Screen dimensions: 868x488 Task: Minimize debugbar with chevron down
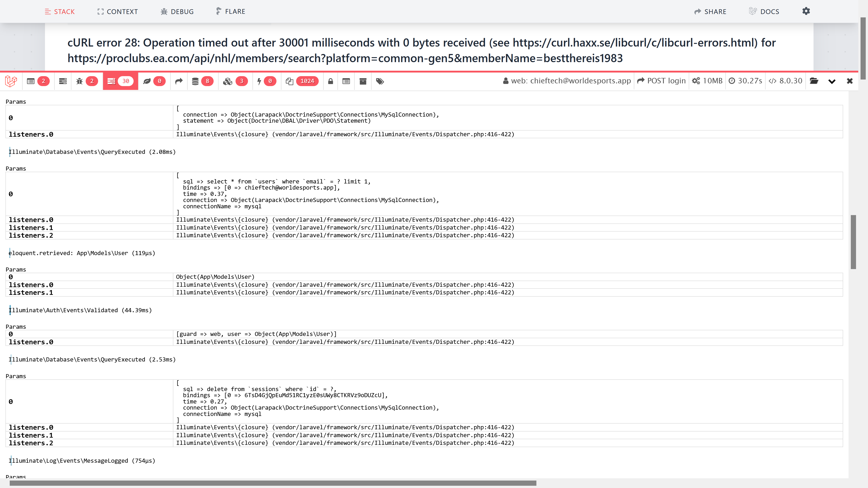832,81
